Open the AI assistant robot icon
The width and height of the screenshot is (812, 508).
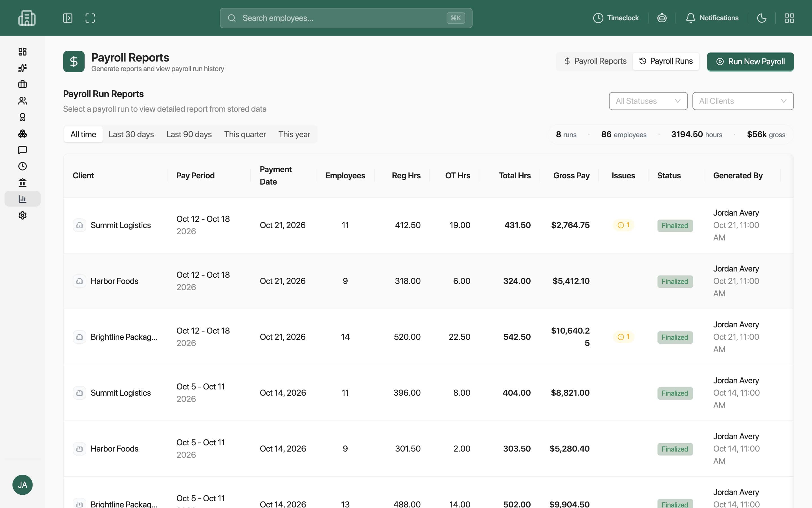click(x=662, y=18)
